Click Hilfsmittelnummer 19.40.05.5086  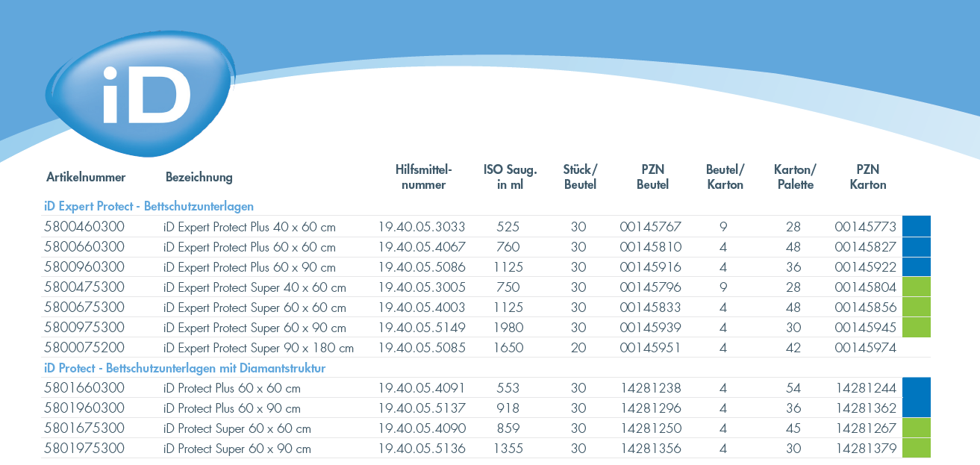(422, 266)
